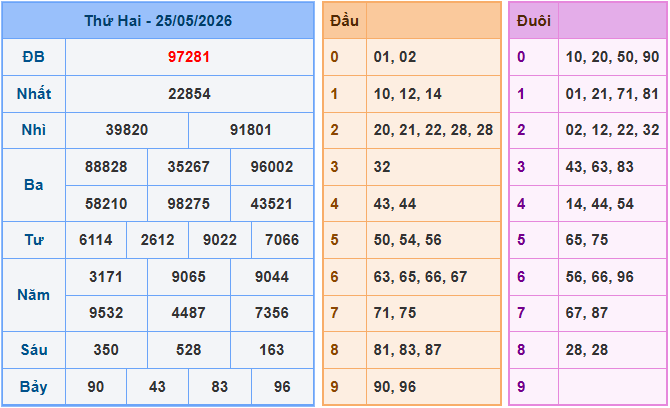Select third prize number 58210

pyautogui.click(x=106, y=203)
